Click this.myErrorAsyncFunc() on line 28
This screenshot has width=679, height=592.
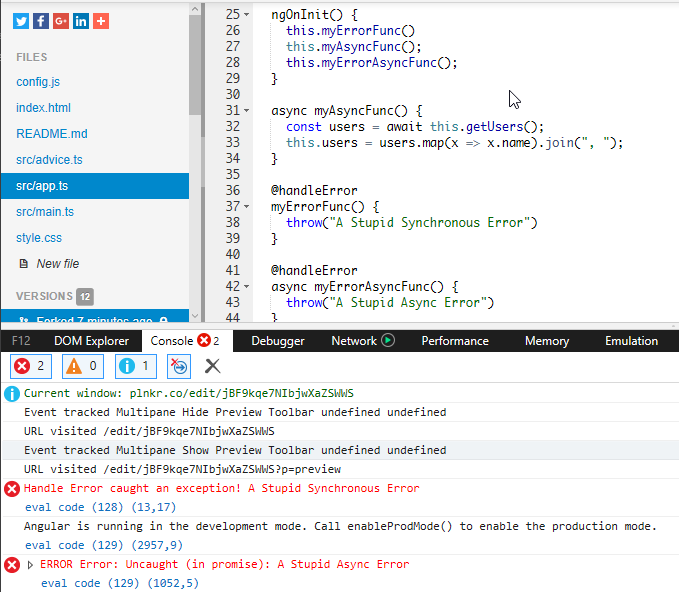point(372,62)
